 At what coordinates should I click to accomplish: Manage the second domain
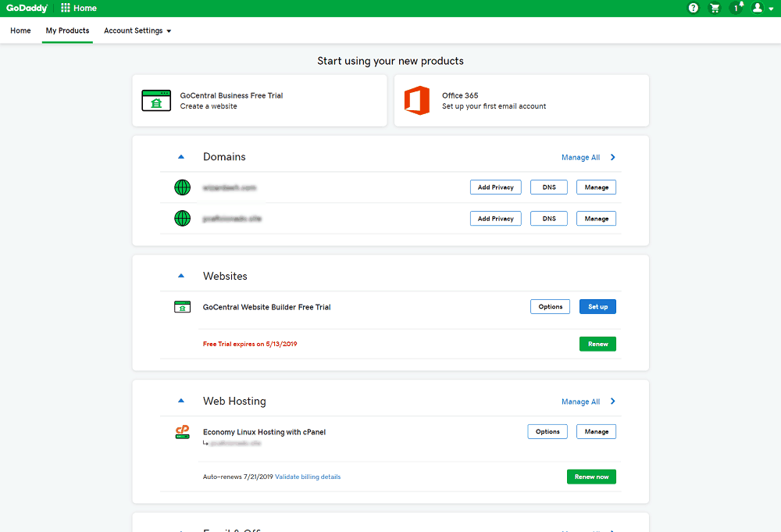(596, 219)
